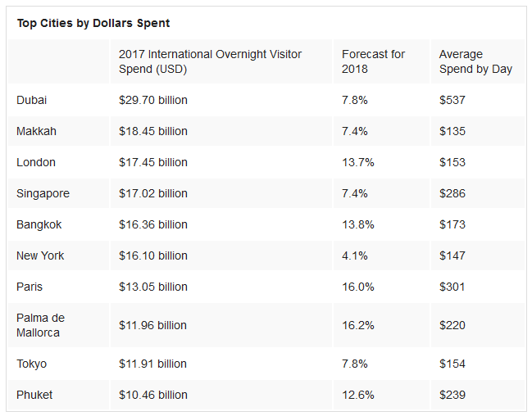
Task: Click the 16.2% forecast value
Action: point(357,325)
